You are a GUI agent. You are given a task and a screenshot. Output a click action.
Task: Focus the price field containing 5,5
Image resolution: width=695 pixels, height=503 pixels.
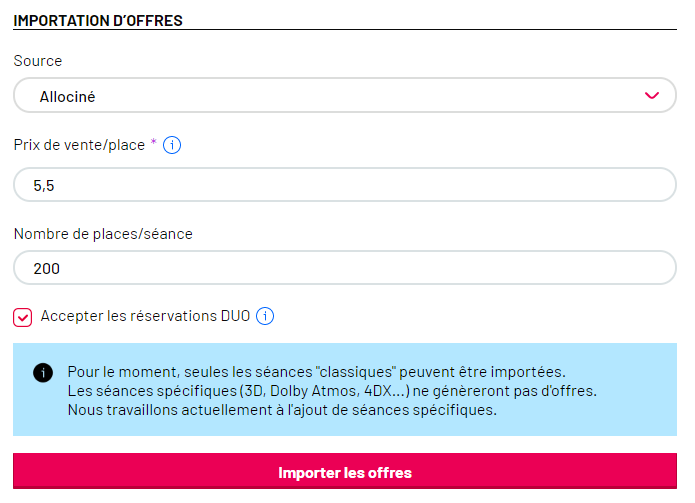[345, 185]
